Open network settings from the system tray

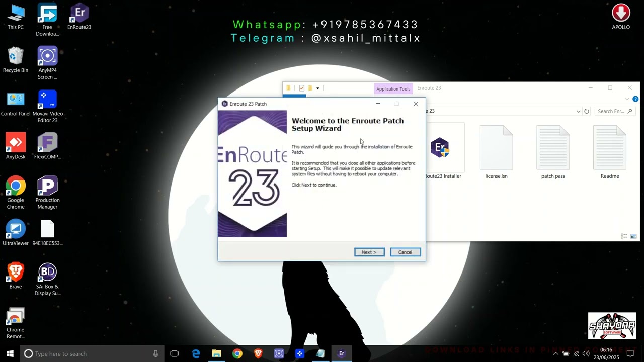point(576,354)
